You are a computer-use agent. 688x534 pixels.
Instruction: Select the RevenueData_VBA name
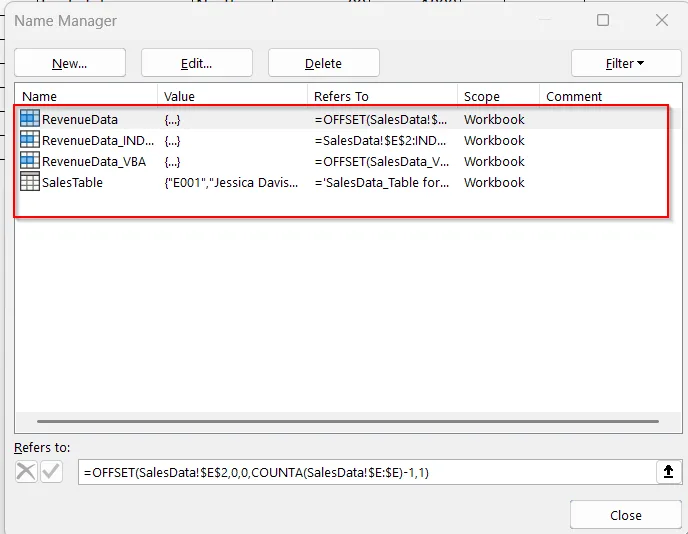(x=94, y=161)
